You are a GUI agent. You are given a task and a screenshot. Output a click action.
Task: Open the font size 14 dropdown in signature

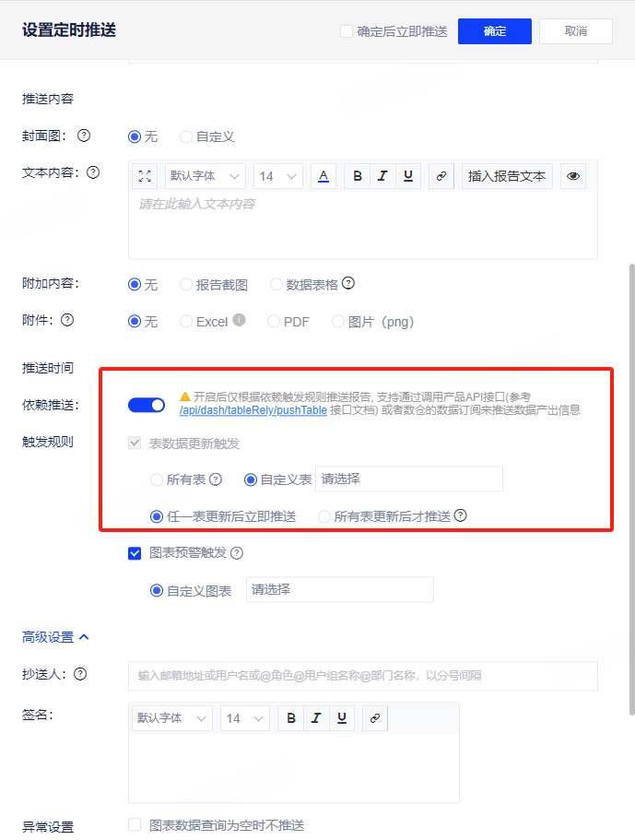tap(244, 718)
